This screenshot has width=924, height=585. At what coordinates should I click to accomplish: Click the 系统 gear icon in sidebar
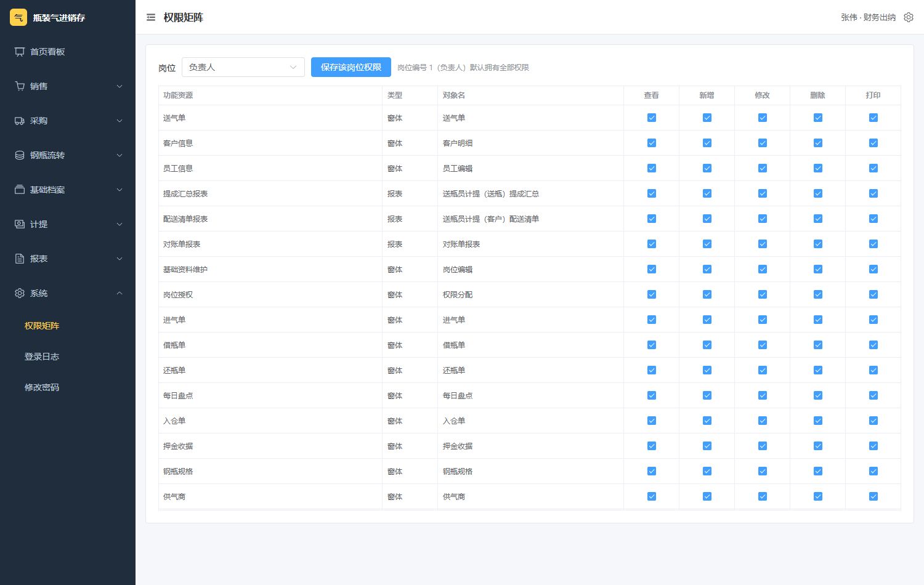(x=20, y=293)
